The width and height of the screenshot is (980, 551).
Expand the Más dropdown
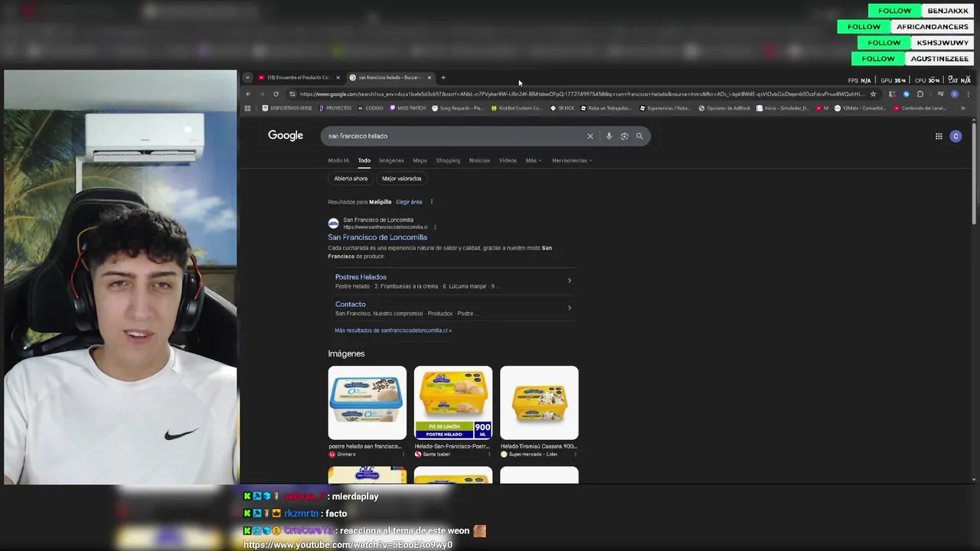533,161
